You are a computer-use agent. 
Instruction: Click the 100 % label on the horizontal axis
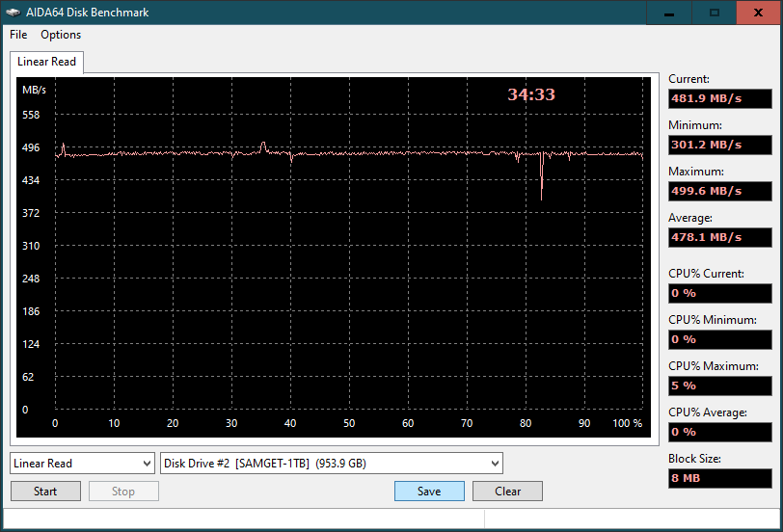tap(627, 423)
